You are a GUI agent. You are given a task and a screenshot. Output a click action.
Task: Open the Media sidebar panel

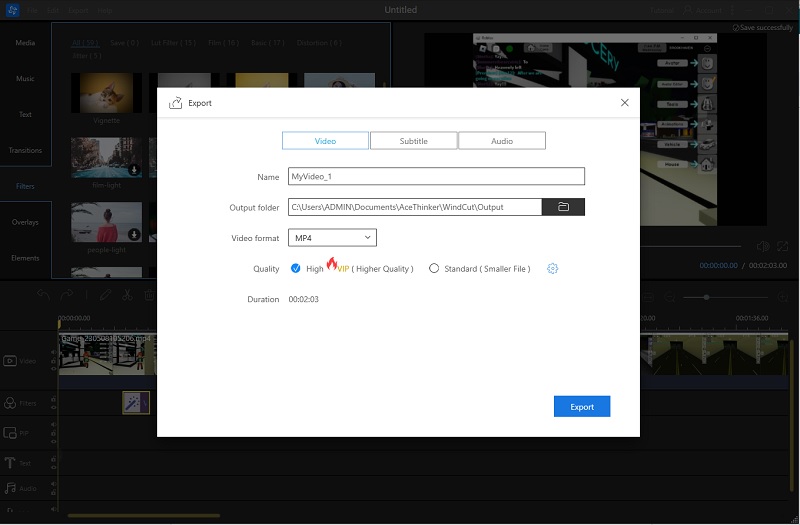[x=25, y=43]
